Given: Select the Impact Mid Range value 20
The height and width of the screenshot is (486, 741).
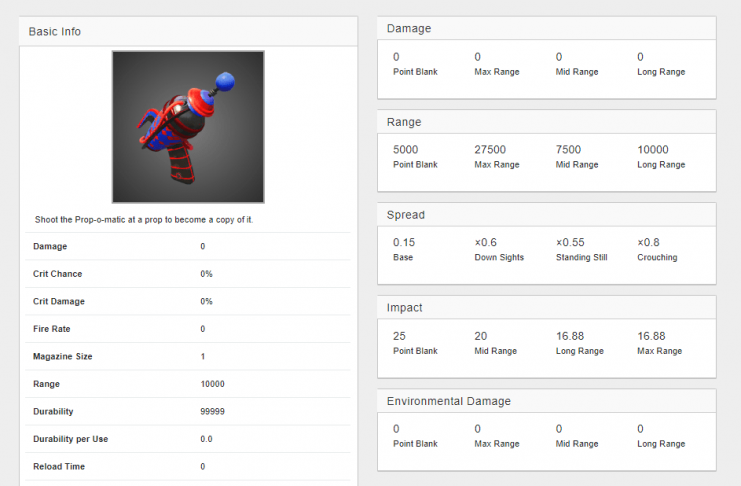Looking at the screenshot, I should point(481,336).
